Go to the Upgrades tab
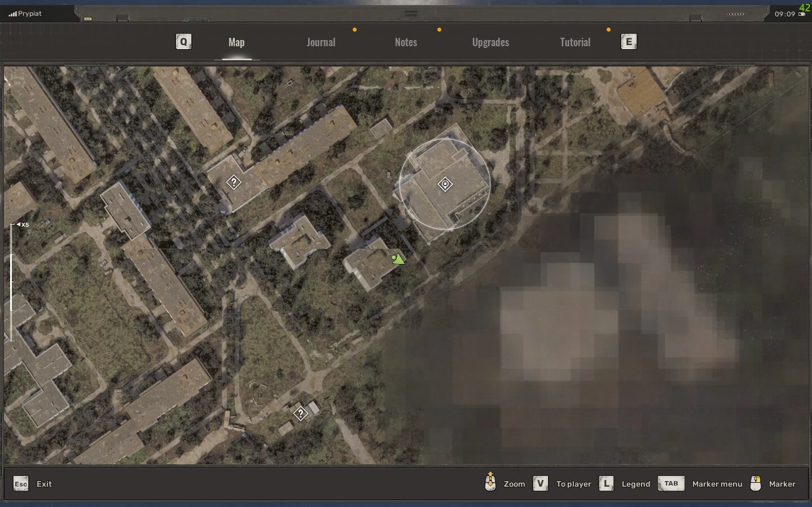 [490, 42]
